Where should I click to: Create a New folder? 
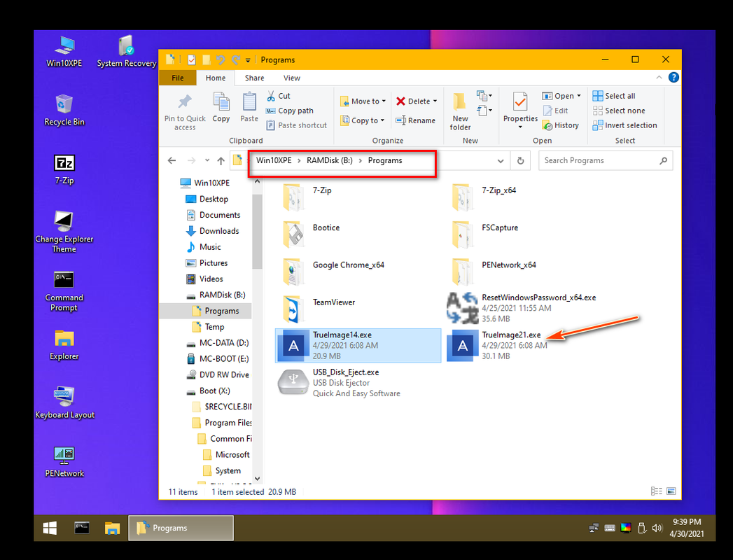pos(460,111)
